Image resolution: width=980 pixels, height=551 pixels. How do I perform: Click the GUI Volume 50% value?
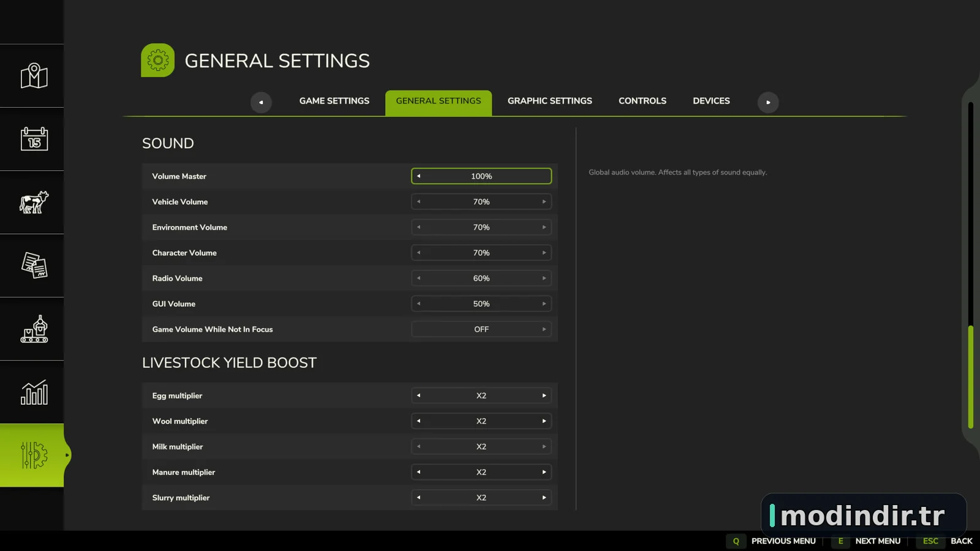click(481, 304)
